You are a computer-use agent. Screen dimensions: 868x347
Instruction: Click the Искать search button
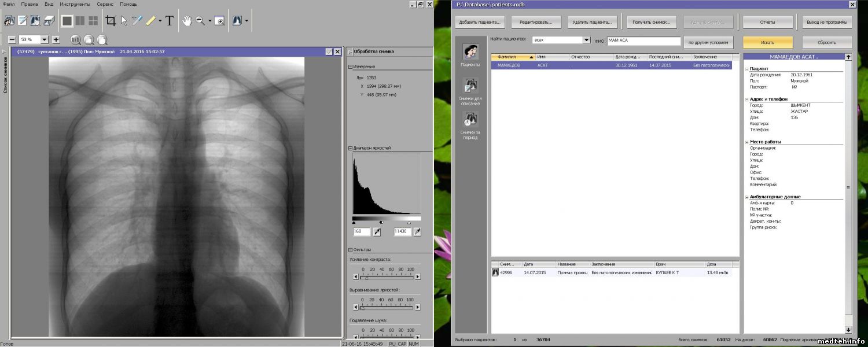point(767,42)
